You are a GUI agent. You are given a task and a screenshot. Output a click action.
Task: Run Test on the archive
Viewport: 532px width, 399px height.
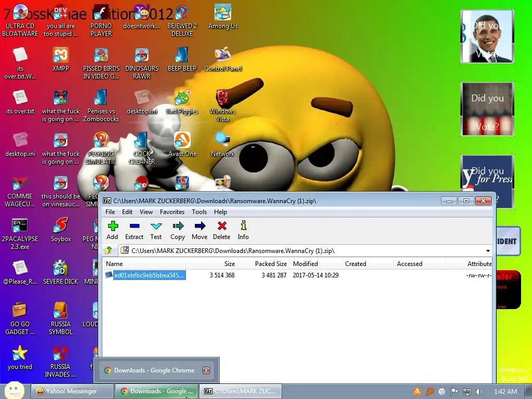[156, 230]
